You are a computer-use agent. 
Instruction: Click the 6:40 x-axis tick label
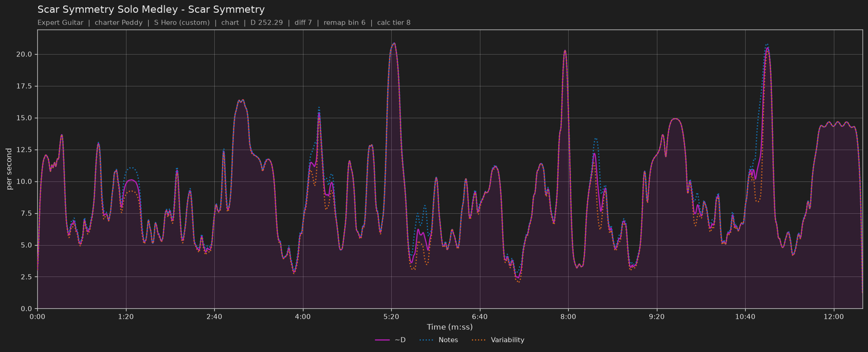pos(480,317)
